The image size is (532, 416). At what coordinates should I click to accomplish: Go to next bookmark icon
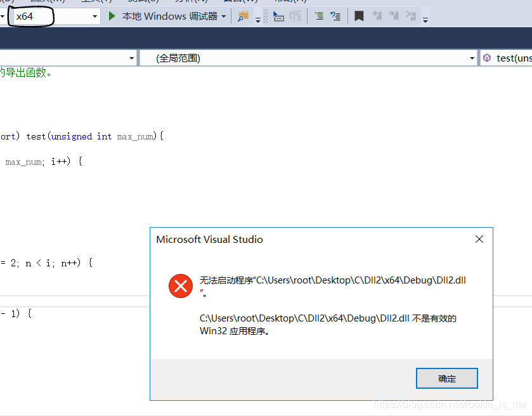click(x=394, y=16)
